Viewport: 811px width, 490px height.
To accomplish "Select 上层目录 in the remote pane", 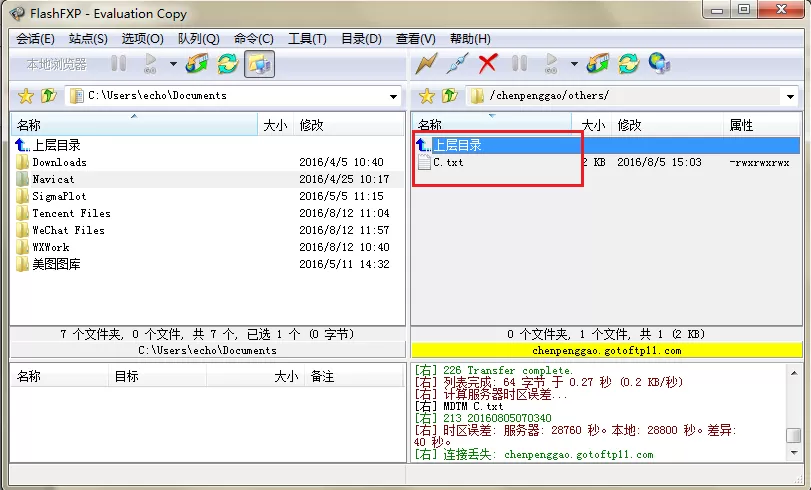I will [x=457, y=145].
